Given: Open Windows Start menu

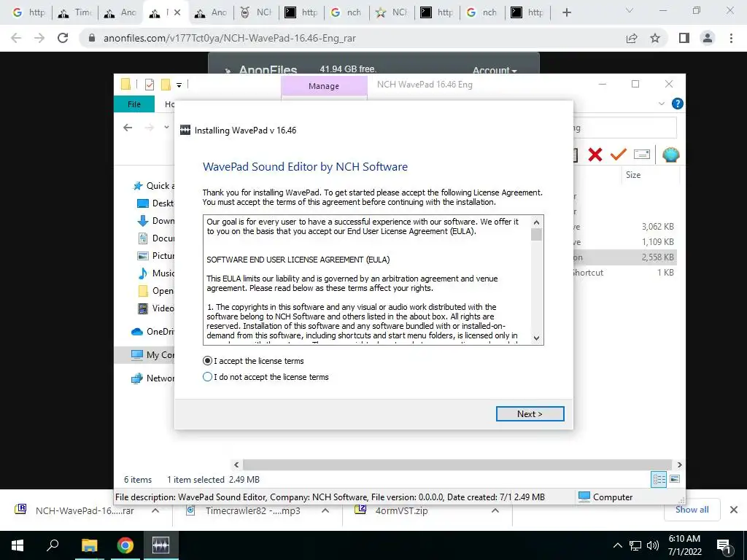Looking at the screenshot, I should (18, 545).
